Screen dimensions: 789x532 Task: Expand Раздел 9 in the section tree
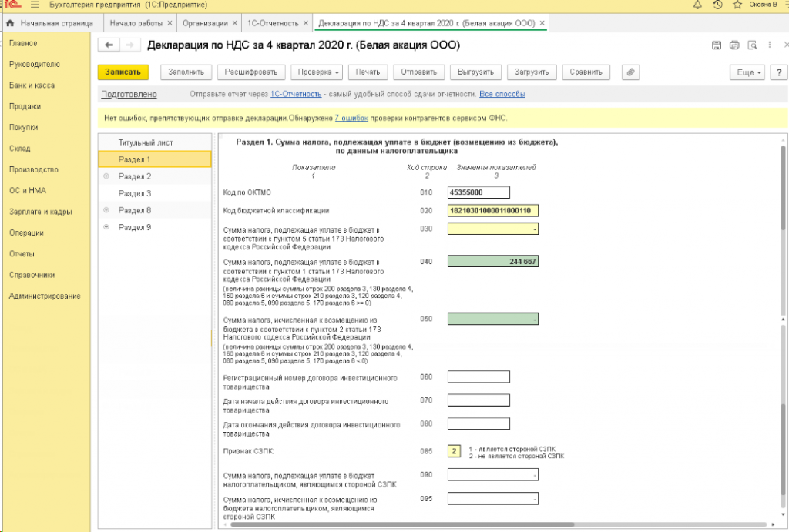point(106,227)
